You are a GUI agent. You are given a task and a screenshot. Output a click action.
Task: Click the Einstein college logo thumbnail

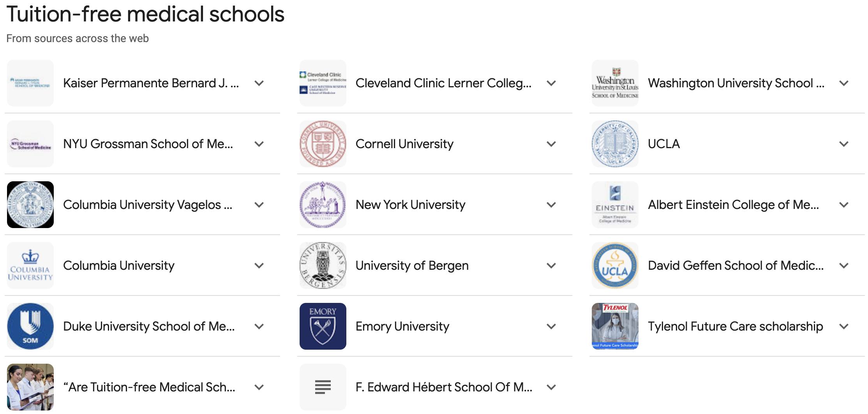click(615, 205)
